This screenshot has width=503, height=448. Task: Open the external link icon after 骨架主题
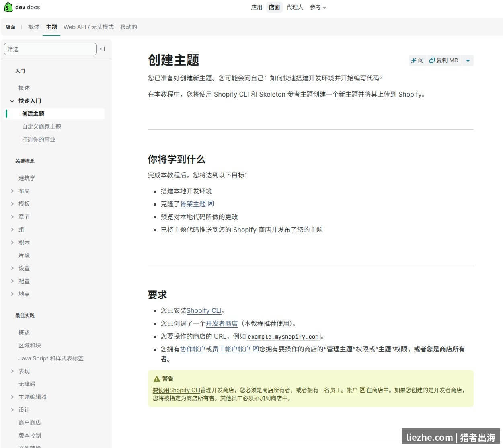point(211,203)
